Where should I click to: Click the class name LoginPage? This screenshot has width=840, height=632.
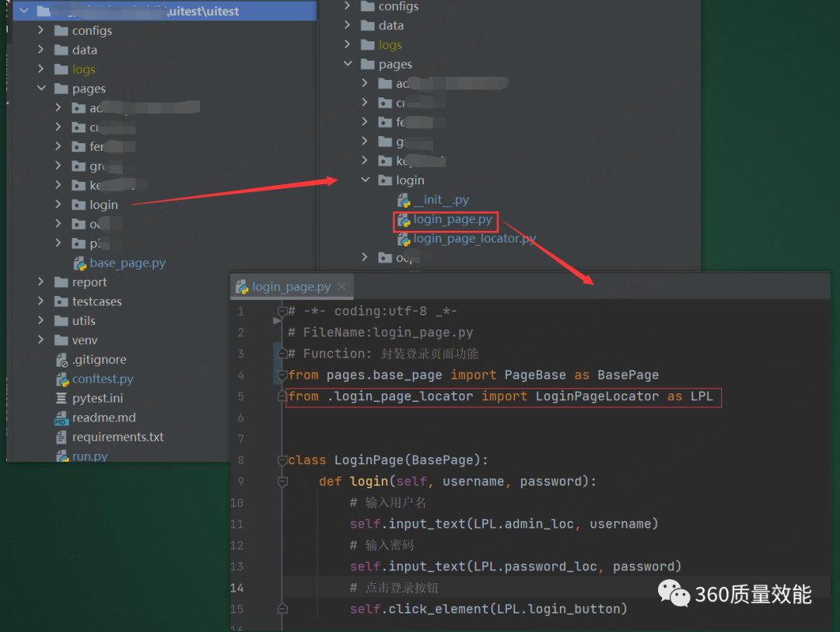[369, 460]
